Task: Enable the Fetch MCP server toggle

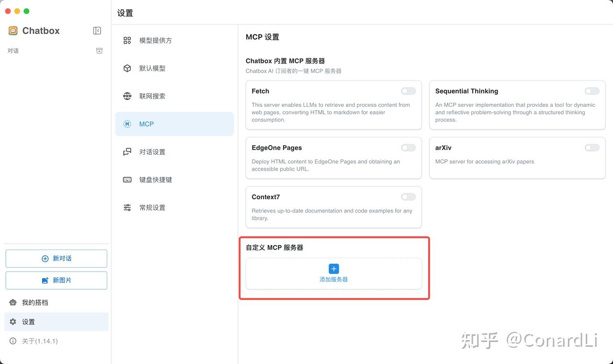Action: point(409,91)
